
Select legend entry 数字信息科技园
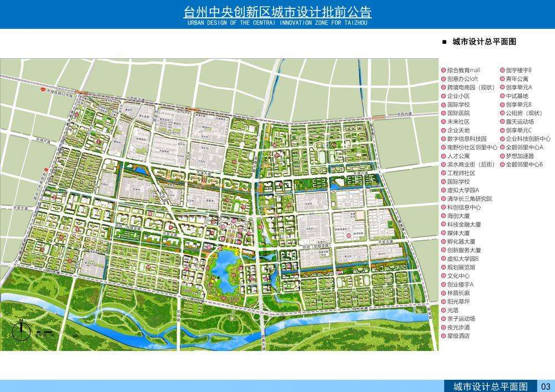[x=463, y=139]
